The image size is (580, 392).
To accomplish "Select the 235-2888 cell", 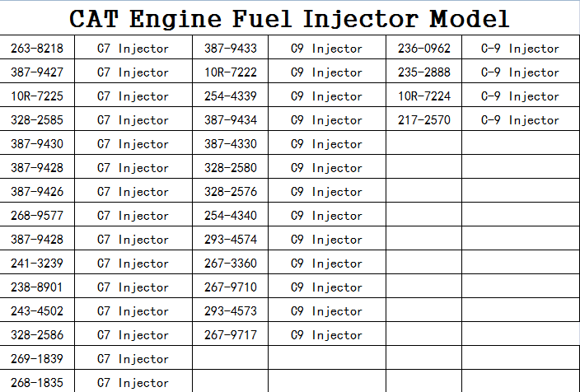I will 424,72.
